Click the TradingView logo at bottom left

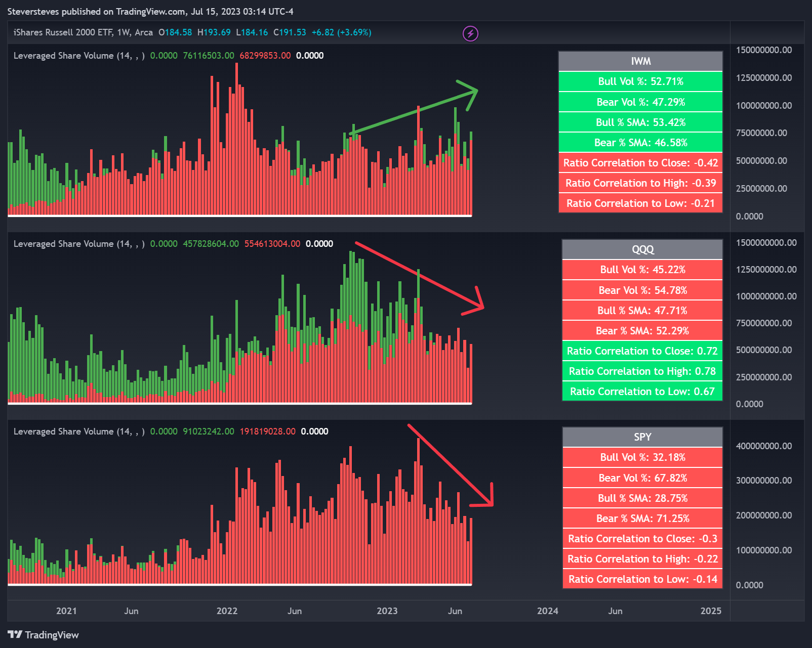(44, 635)
